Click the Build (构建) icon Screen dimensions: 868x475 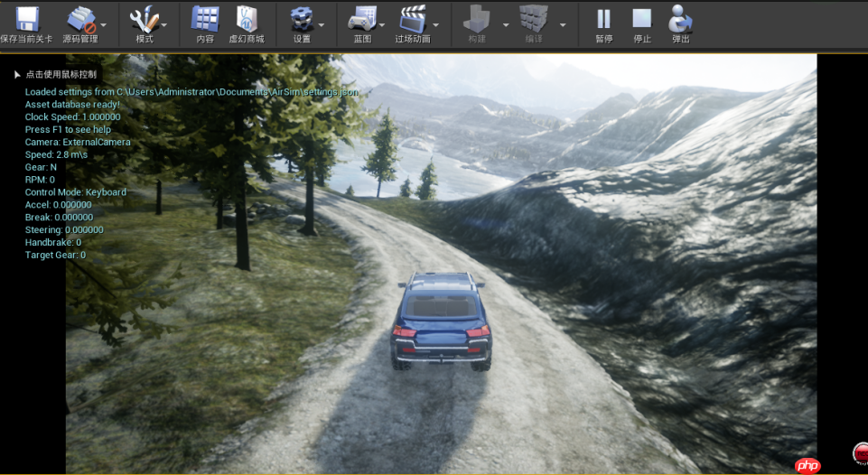[477, 20]
